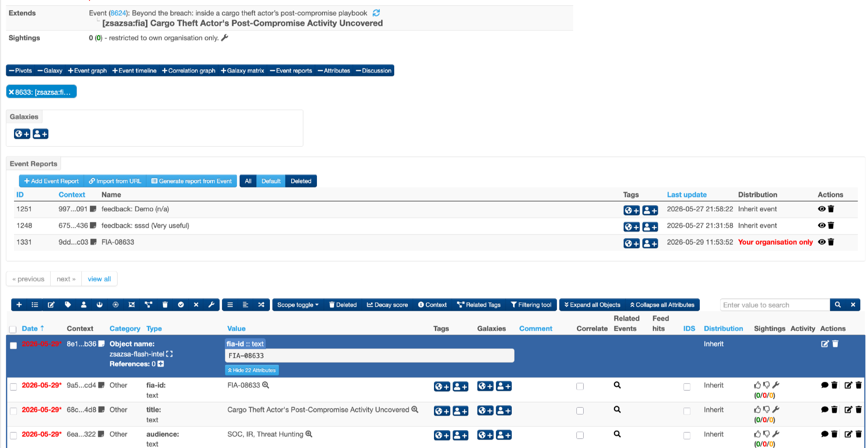Search related events for audience attribute

(x=617, y=434)
